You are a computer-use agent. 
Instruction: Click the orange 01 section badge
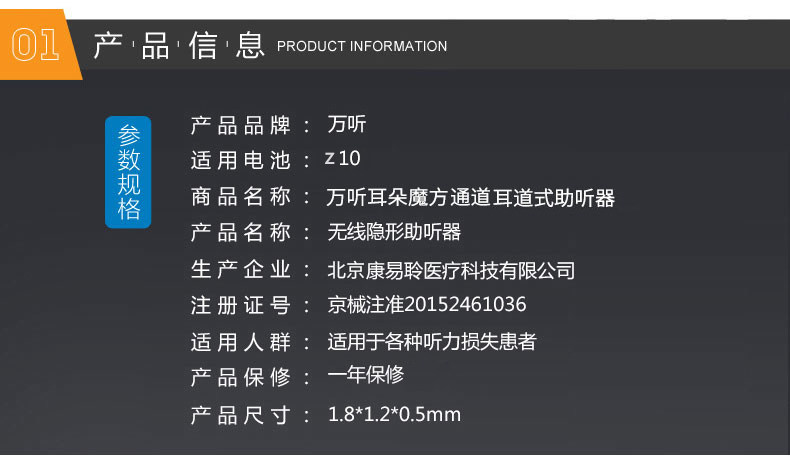coord(38,44)
